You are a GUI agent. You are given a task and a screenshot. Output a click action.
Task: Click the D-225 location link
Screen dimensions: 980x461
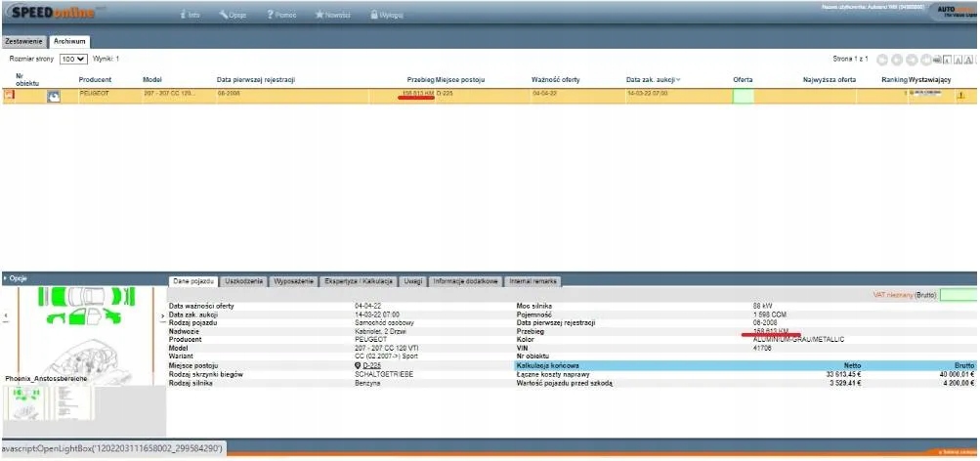click(371, 365)
